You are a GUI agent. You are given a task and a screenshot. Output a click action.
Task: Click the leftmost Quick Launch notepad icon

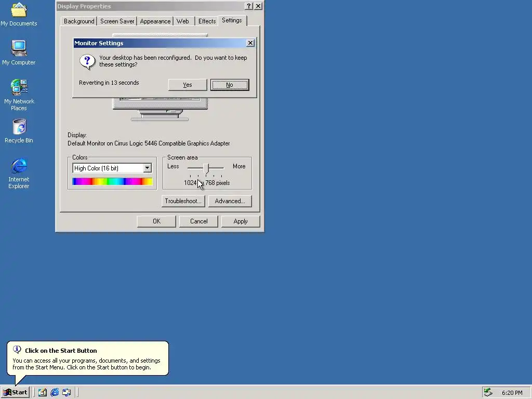(x=43, y=393)
